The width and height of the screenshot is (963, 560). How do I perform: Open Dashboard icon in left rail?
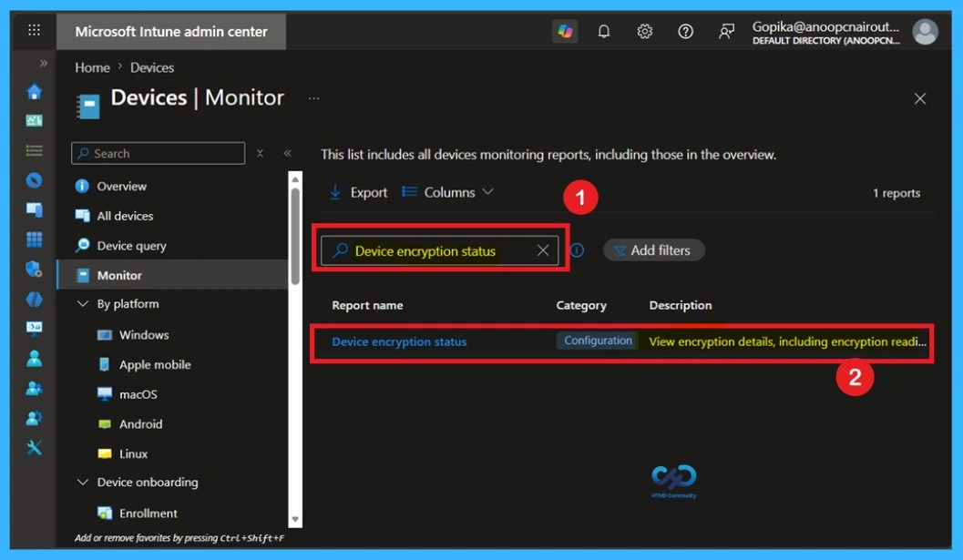[x=35, y=120]
